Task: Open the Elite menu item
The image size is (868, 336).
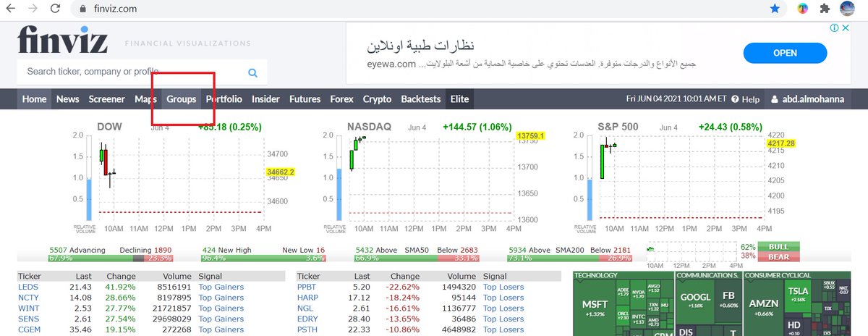Action: click(459, 99)
